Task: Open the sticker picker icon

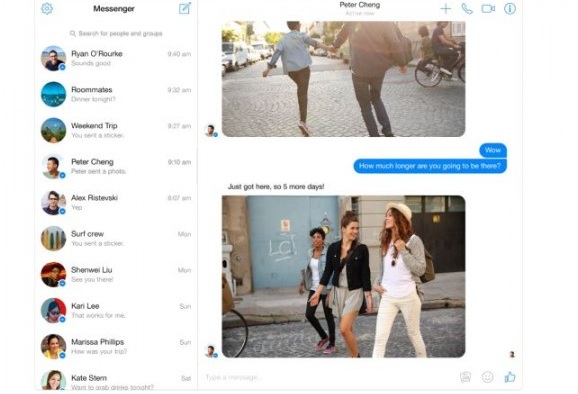Action: 466,377
